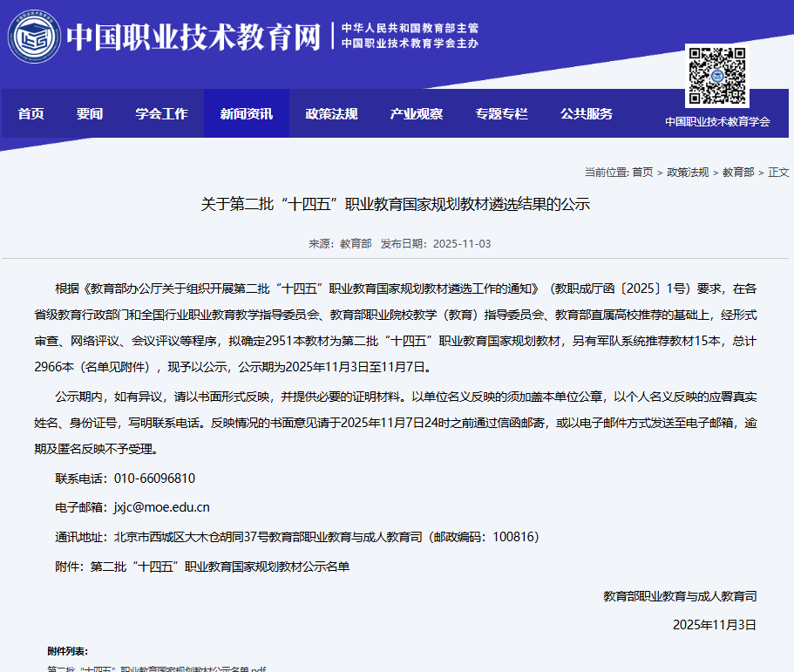The image size is (794, 672).
Task: Go to the 要闻 navigation tab
Action: pyautogui.click(x=89, y=113)
